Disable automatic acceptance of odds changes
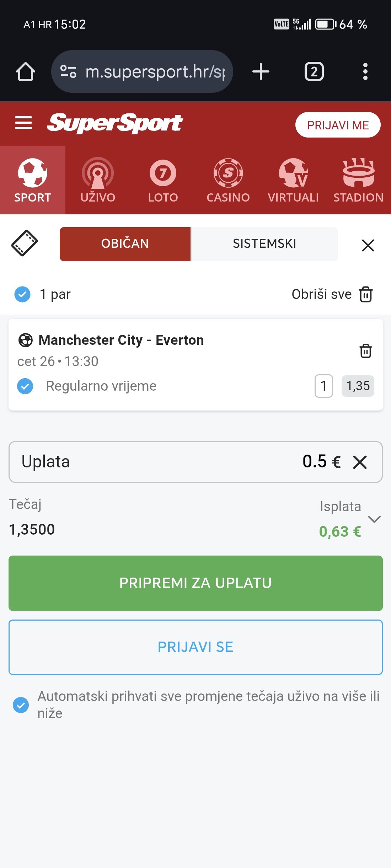Screen dimensions: 391x868 coord(21,705)
